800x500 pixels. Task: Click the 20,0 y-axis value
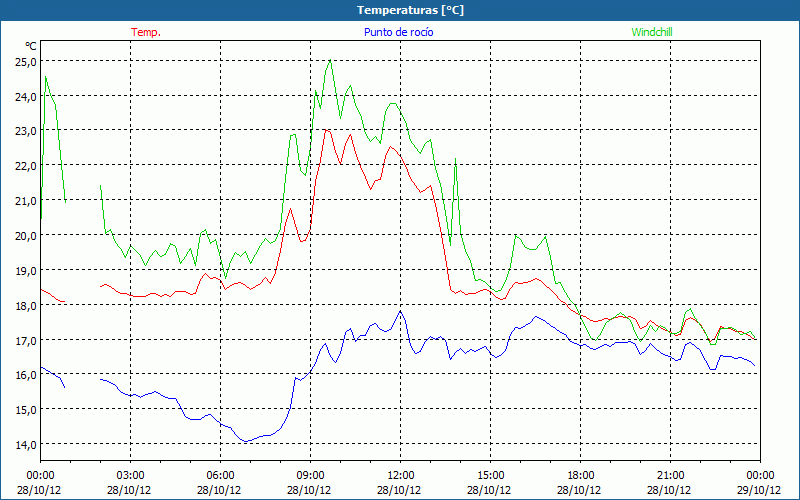pos(27,236)
